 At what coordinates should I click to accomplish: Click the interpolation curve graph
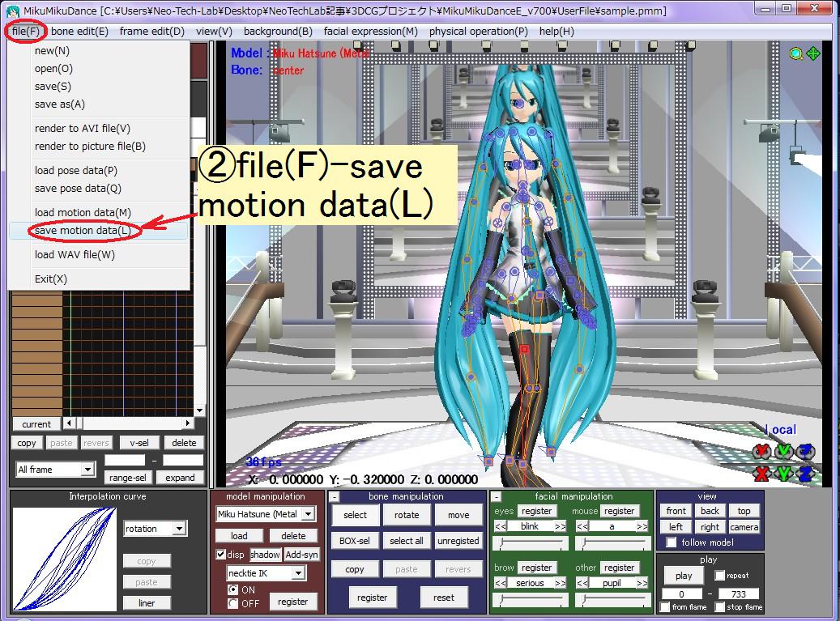pyautogui.click(x=64, y=559)
